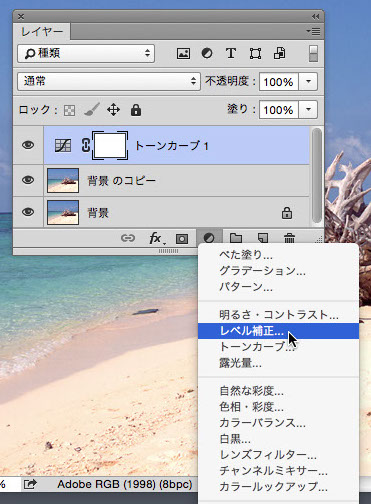
Task: Toggle the layer filtering switch
Action: click(313, 53)
